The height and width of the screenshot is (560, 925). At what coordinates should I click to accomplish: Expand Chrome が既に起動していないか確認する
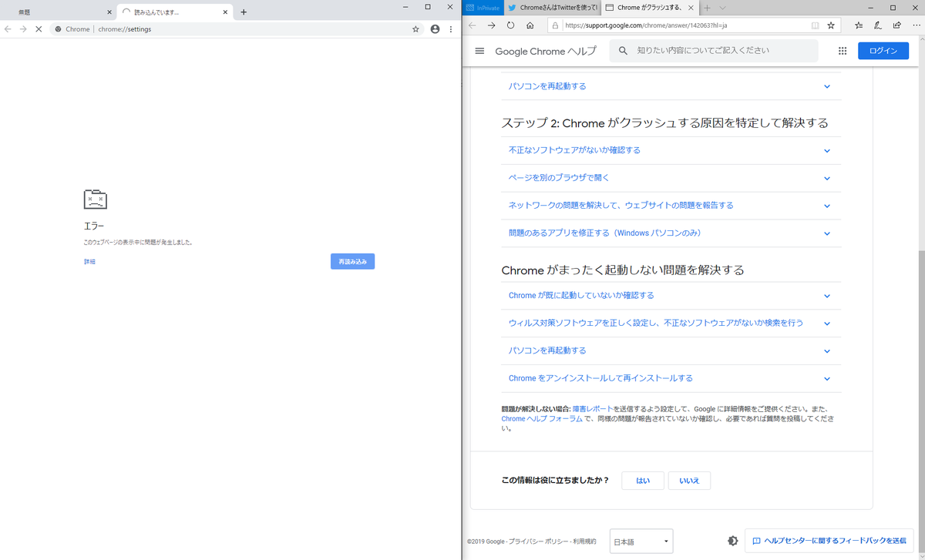(671, 296)
